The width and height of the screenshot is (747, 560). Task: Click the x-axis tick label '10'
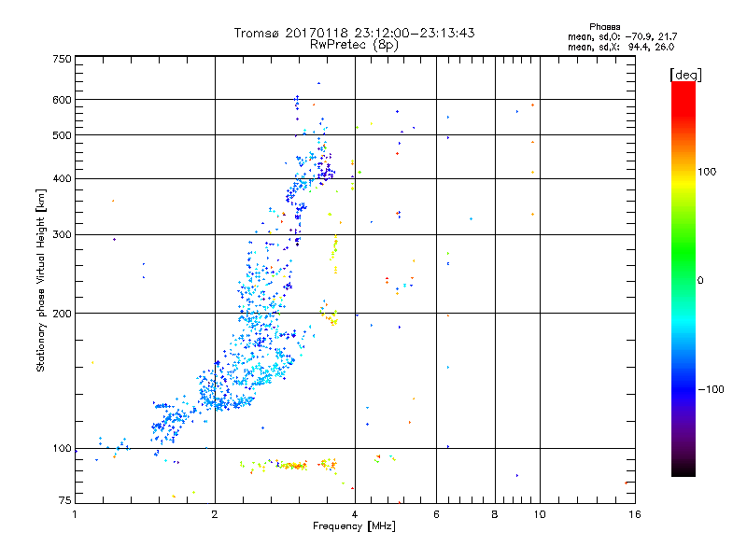coord(540,514)
